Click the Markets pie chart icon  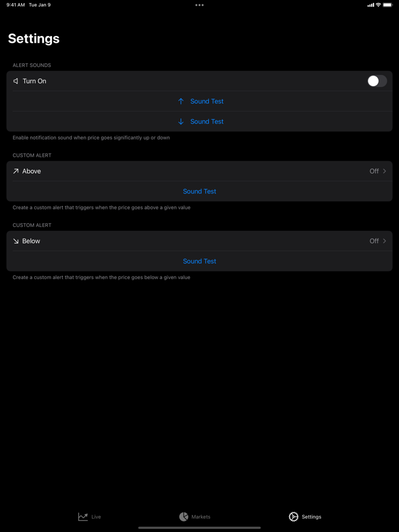click(184, 516)
